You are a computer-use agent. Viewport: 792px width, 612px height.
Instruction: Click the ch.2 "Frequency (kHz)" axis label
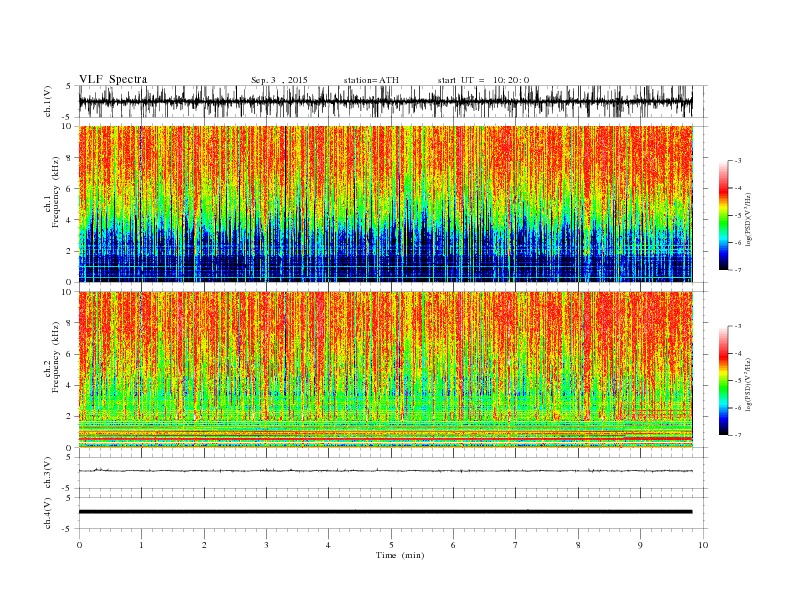pos(56,357)
